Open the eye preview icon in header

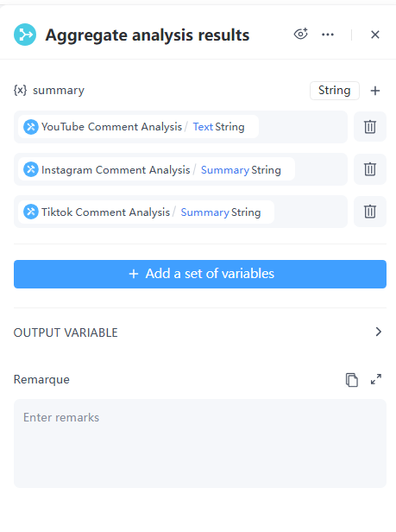click(x=301, y=35)
